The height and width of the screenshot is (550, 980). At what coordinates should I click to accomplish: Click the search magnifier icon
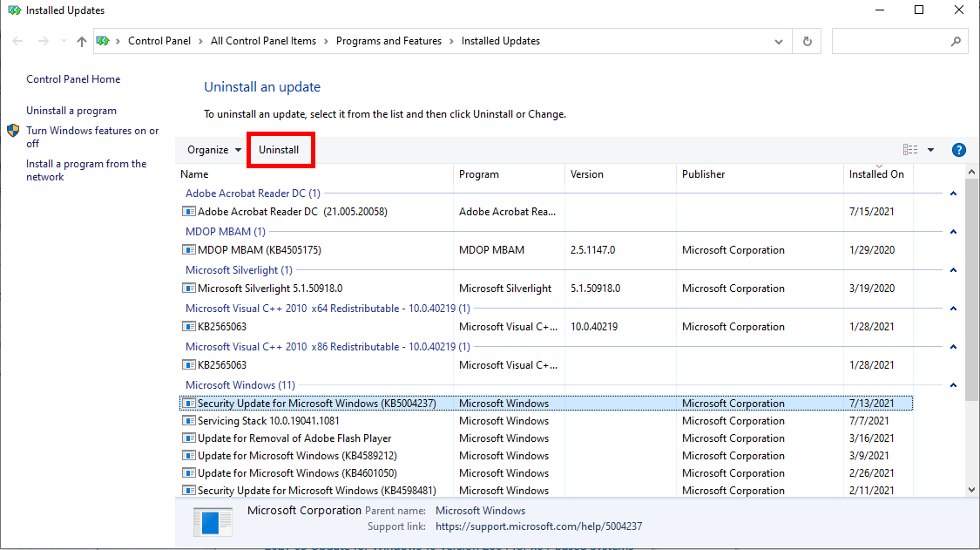point(956,41)
